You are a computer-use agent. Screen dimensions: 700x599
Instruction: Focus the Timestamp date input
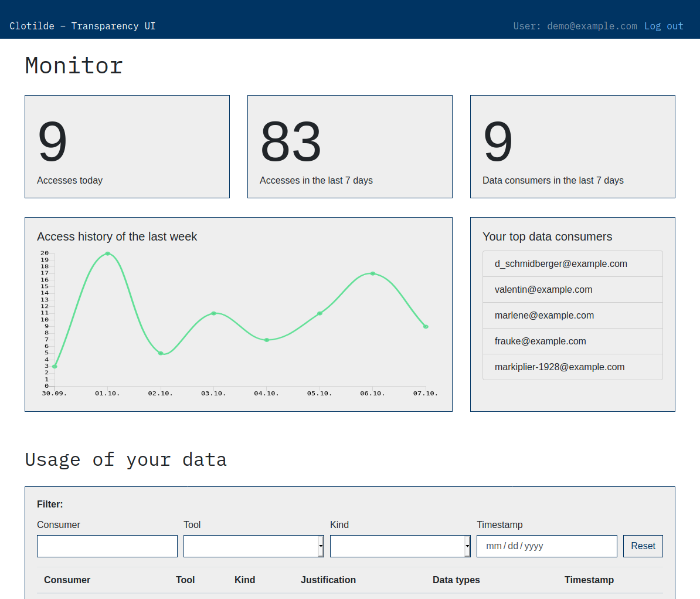[x=546, y=546]
